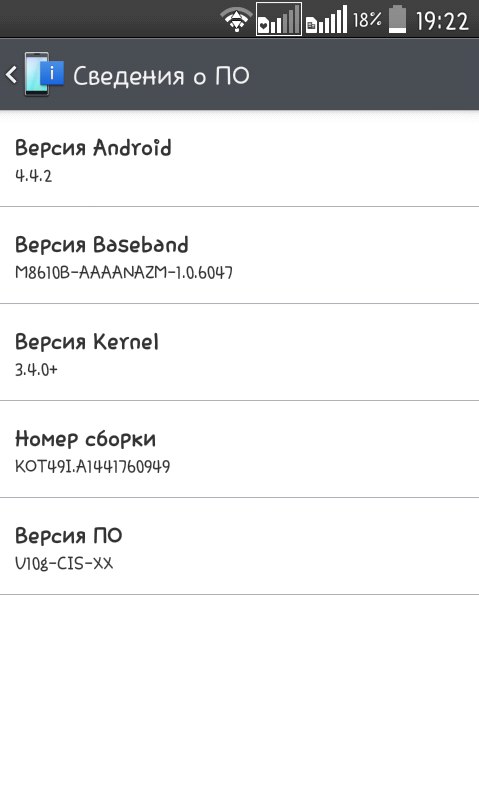Image resolution: width=479 pixels, height=799 pixels.
Task: Tap the back arrow in the header
Action: pyautogui.click(x=12, y=75)
